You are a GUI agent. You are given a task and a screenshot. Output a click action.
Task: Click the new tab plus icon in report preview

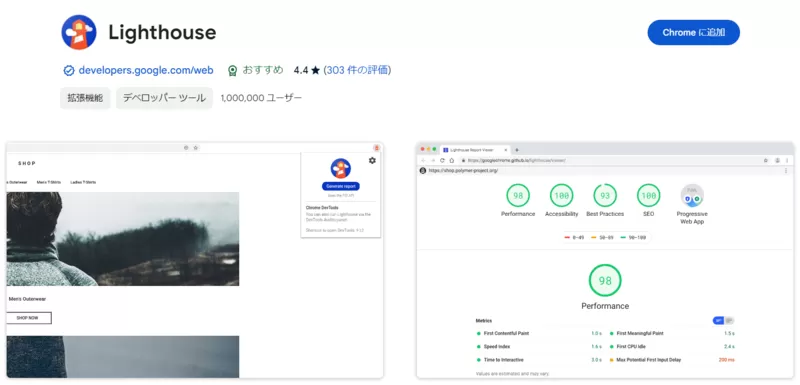pyautogui.click(x=516, y=150)
